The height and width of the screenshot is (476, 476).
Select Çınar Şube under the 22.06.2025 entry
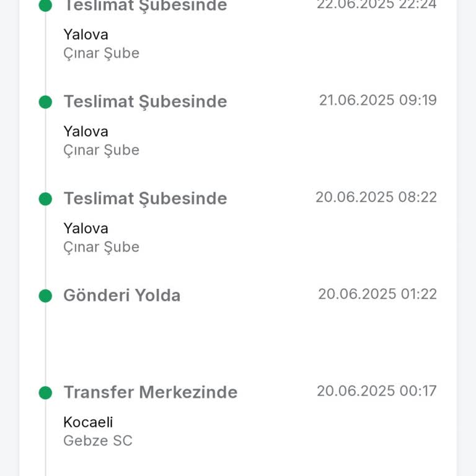pyautogui.click(x=101, y=53)
